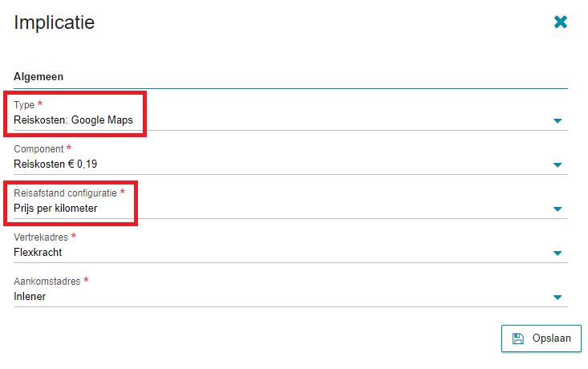
Task: Click the floppy disk save icon
Action: pyautogui.click(x=518, y=339)
